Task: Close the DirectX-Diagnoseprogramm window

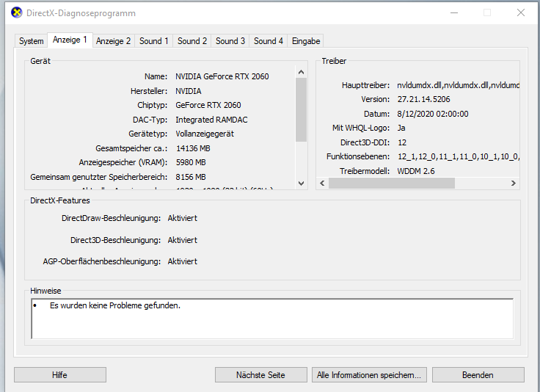Action: tap(521, 12)
